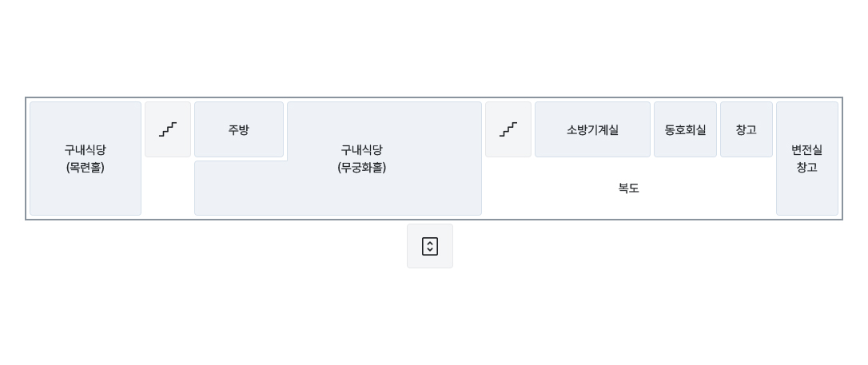The height and width of the screenshot is (365, 868).
Task: Select the 무궁화홀 wing beneath 주방
Action: [241, 188]
